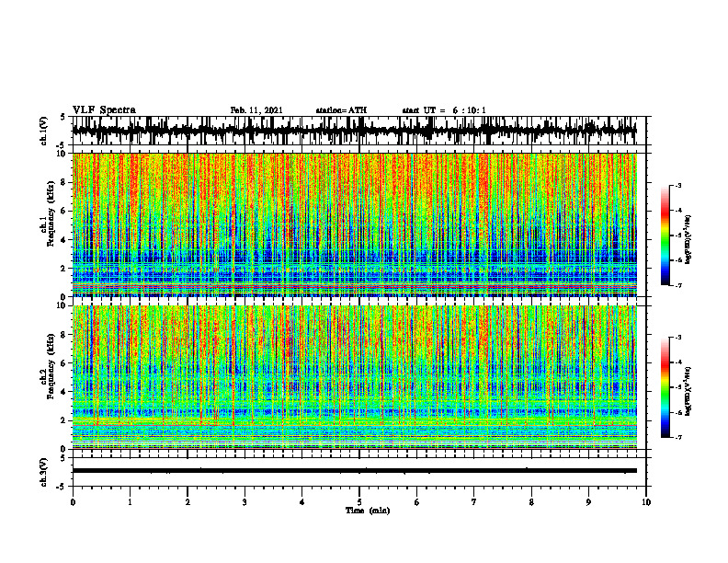Image resolution: width=728 pixels, height=563 pixels.
Task: Click the '6' kHz tick of ch.1 frequency axis
Action: [x=64, y=212]
